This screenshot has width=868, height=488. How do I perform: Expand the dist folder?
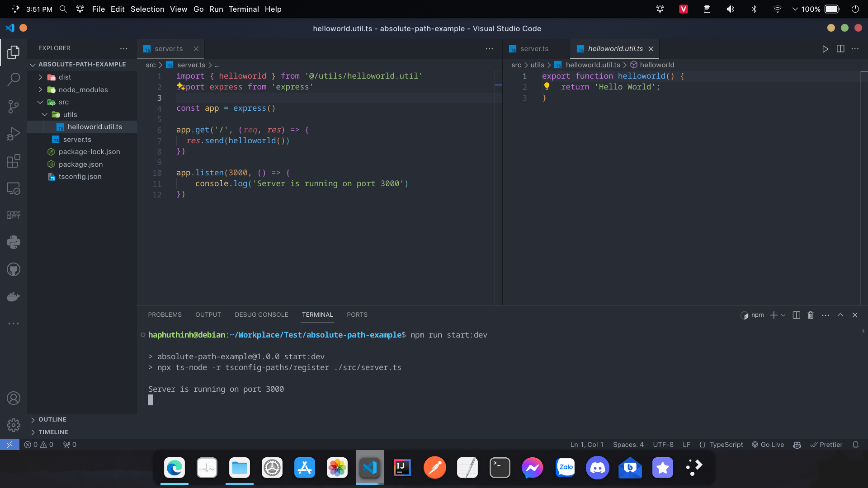[65, 77]
